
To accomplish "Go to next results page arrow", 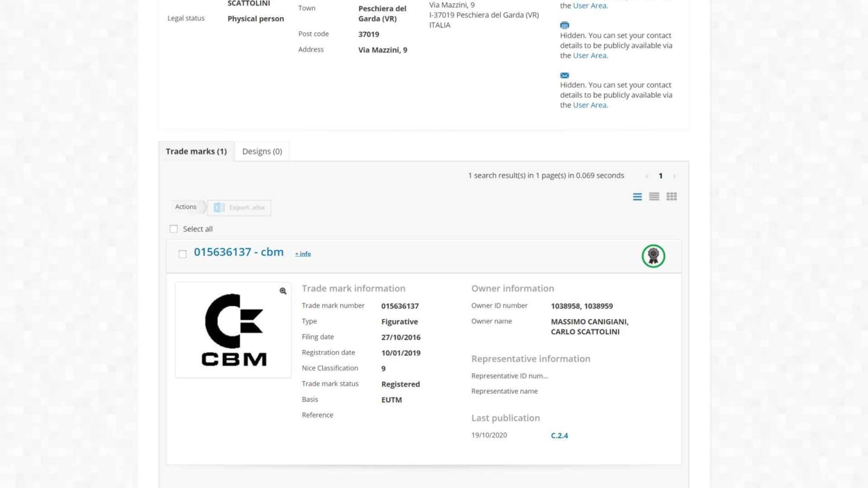I will [x=675, y=176].
